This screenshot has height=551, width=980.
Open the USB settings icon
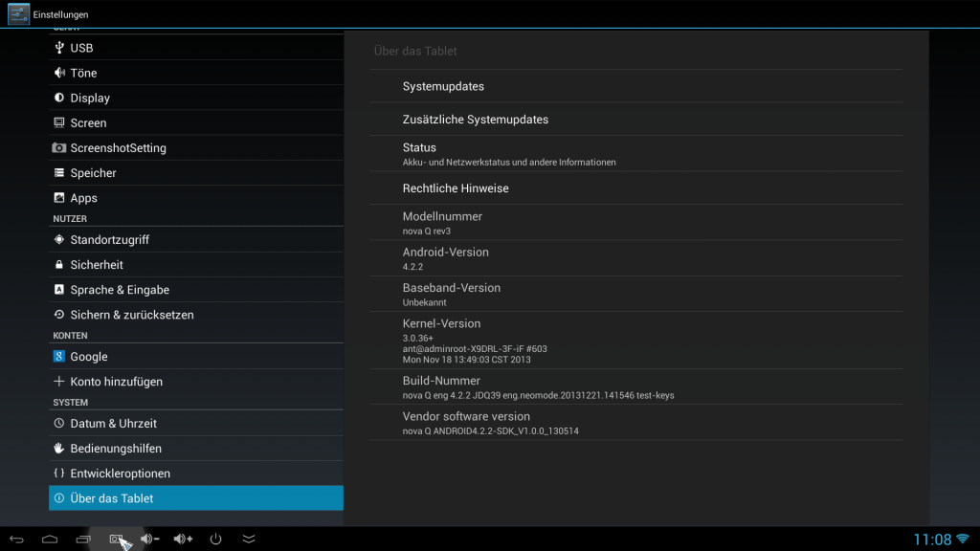pyautogui.click(x=59, y=48)
